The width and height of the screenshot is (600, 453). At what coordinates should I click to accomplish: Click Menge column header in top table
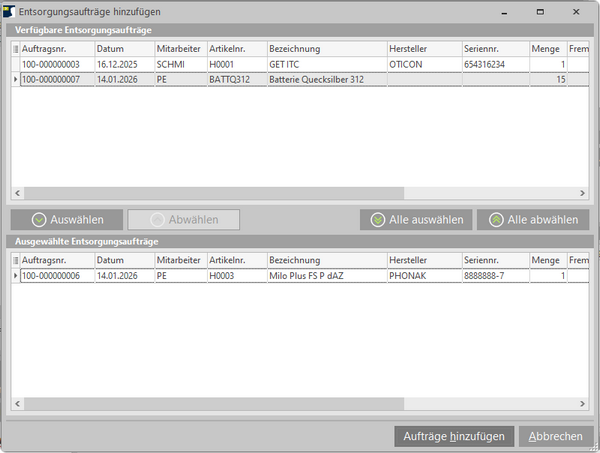coord(547,48)
